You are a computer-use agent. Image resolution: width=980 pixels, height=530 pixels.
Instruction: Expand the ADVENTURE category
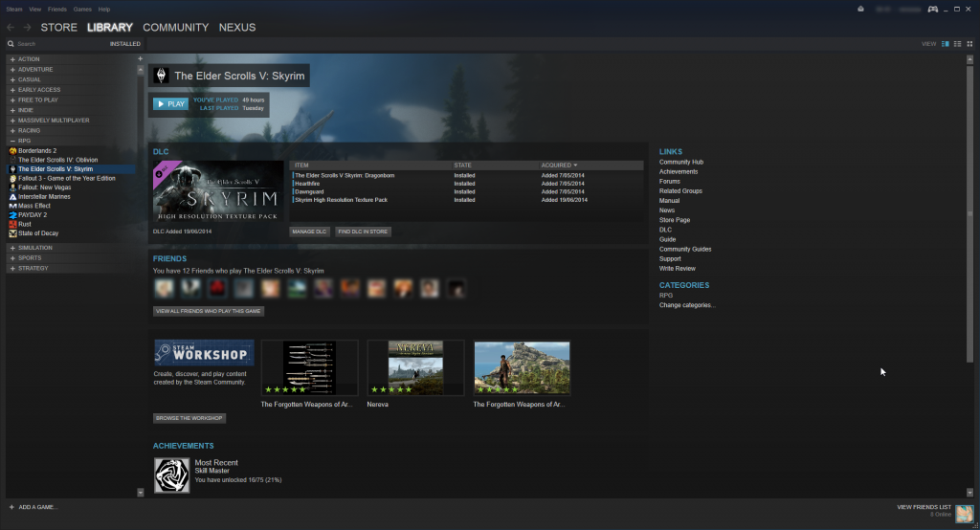pyautogui.click(x=12, y=70)
